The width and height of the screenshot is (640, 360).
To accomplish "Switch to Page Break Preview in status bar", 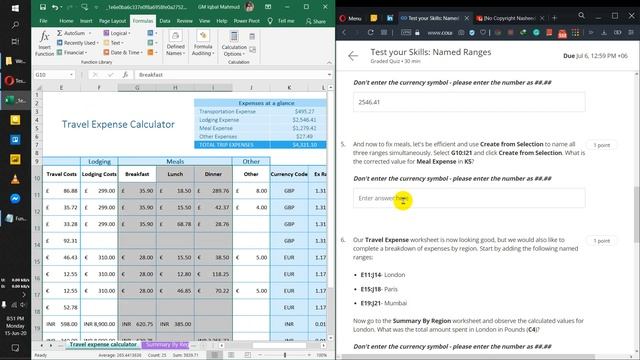I will tap(248, 355).
